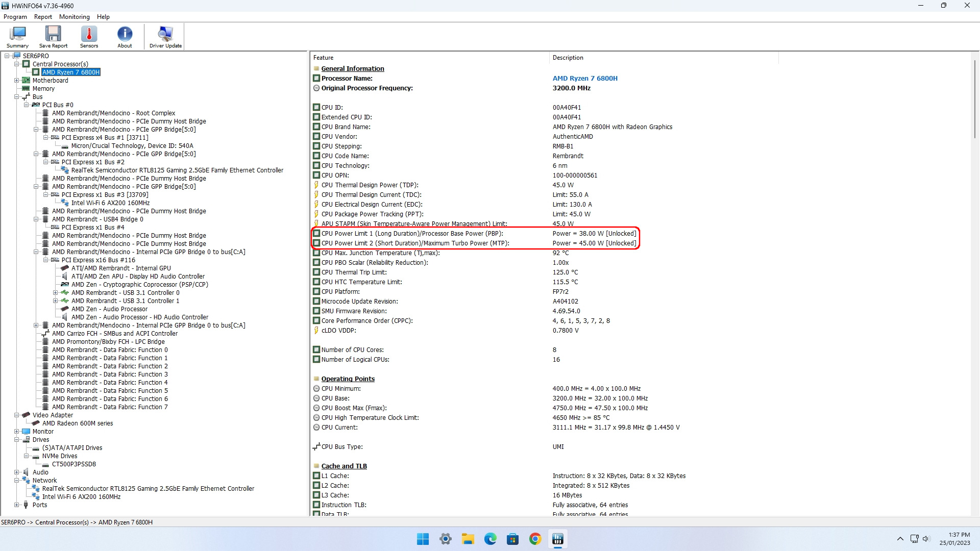Select AMD Ryzen 7 6800H tree item
This screenshot has width=980, height=551.
pyautogui.click(x=71, y=72)
